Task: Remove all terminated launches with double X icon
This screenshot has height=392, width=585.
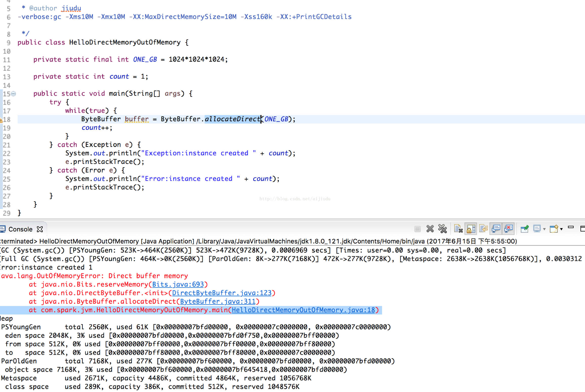Action: [443, 229]
